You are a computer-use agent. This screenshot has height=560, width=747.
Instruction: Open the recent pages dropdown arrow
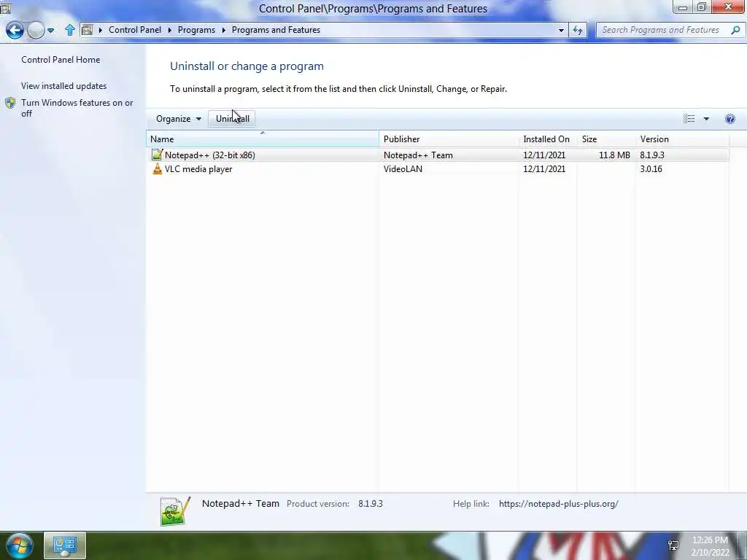click(50, 31)
